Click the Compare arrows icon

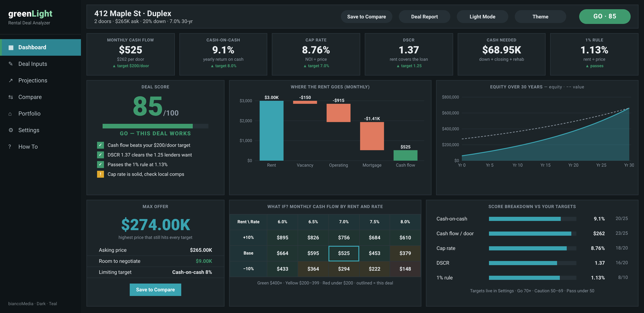click(x=11, y=97)
